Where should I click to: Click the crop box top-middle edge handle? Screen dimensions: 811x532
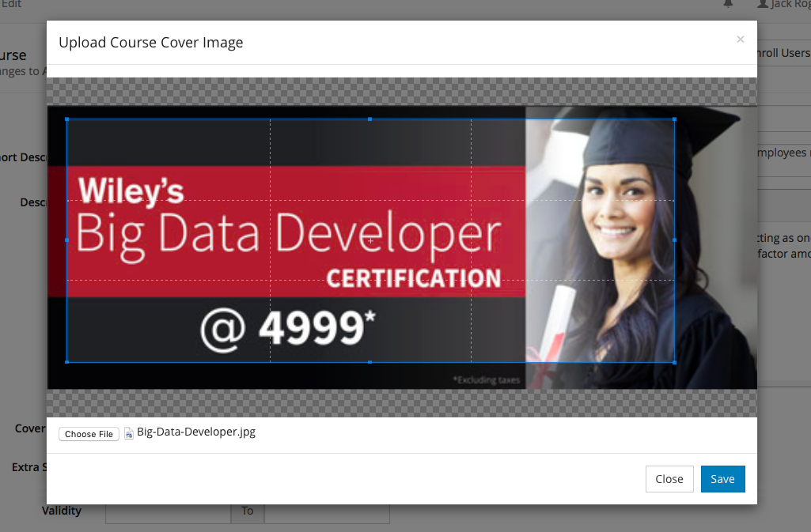pyautogui.click(x=369, y=119)
